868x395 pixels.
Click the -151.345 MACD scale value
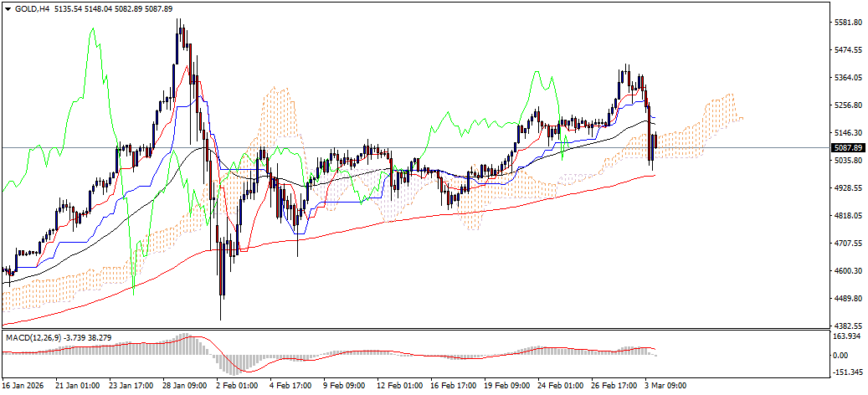pos(846,372)
